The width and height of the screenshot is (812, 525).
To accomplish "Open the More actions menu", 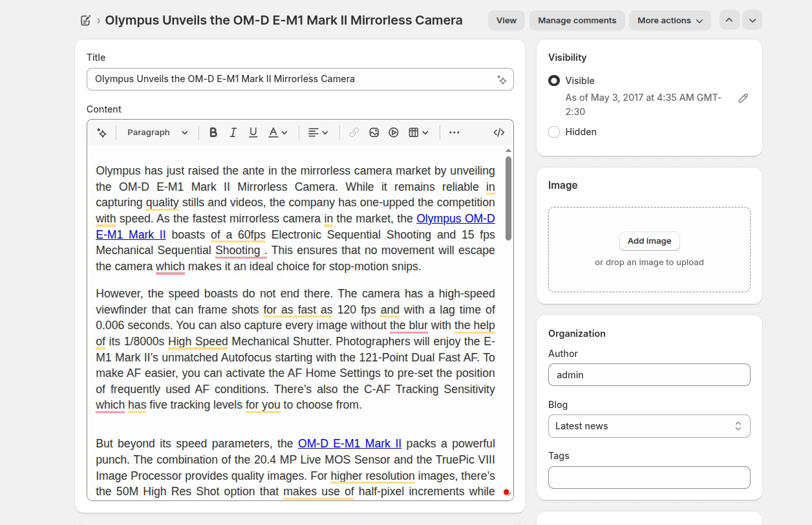I will 670,20.
